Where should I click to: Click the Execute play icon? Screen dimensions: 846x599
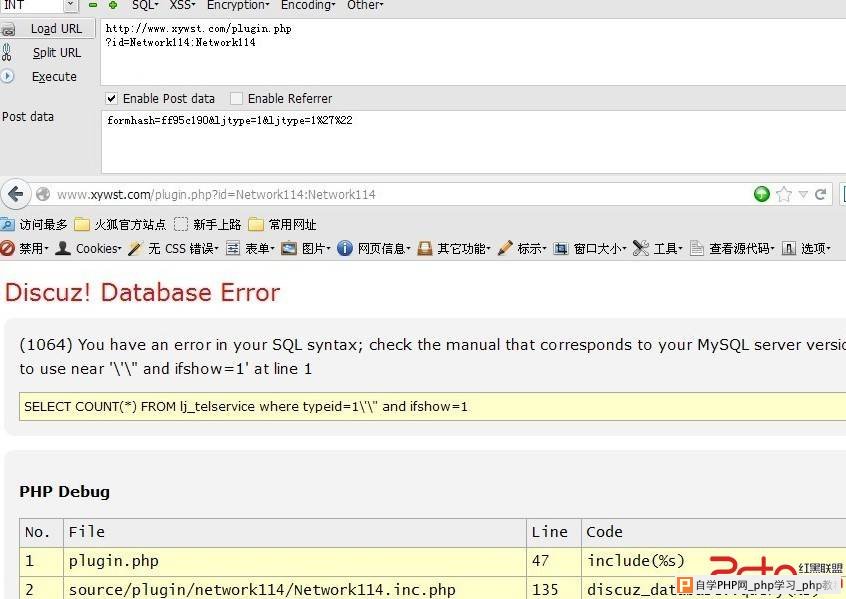7,76
